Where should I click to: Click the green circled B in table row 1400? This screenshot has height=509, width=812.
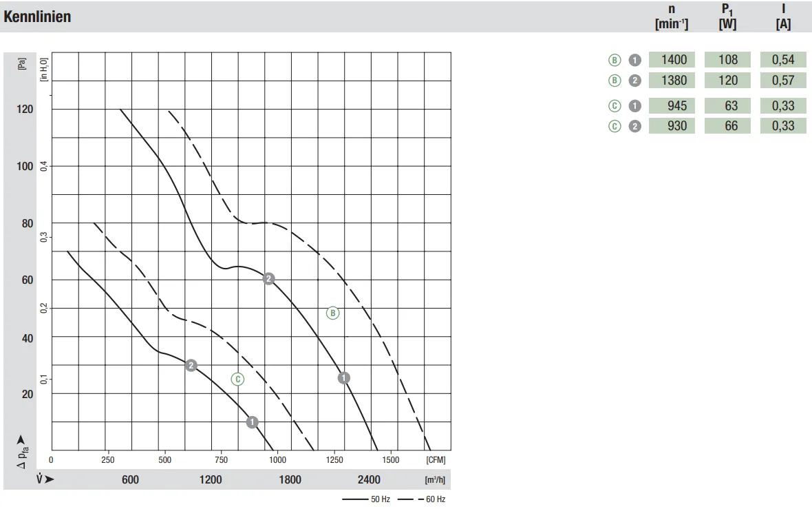615,60
